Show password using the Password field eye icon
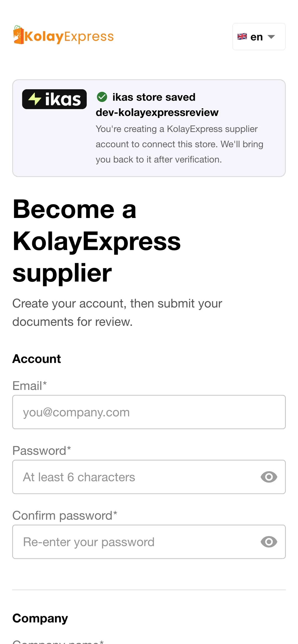298x644 pixels. click(269, 477)
